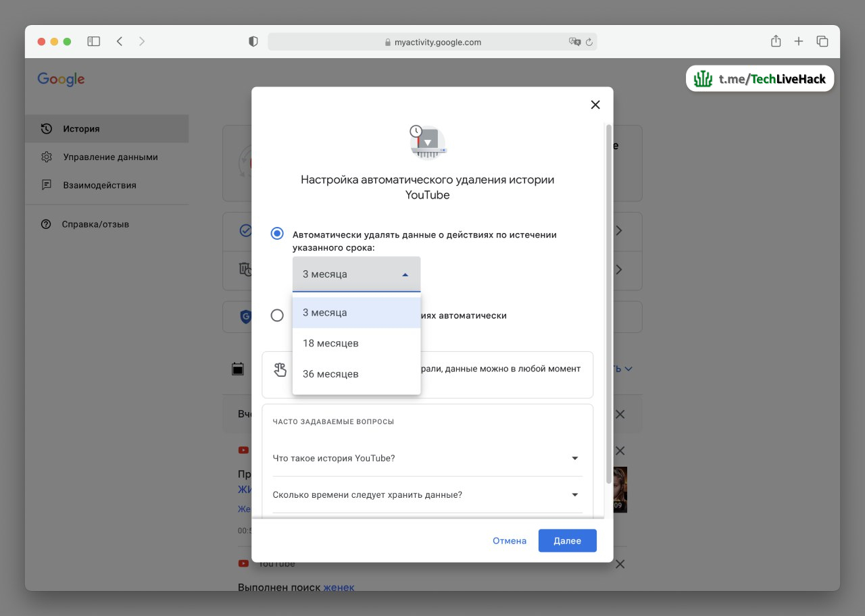This screenshot has height=616, width=865.
Task: Click the Google logo
Action: click(x=61, y=79)
